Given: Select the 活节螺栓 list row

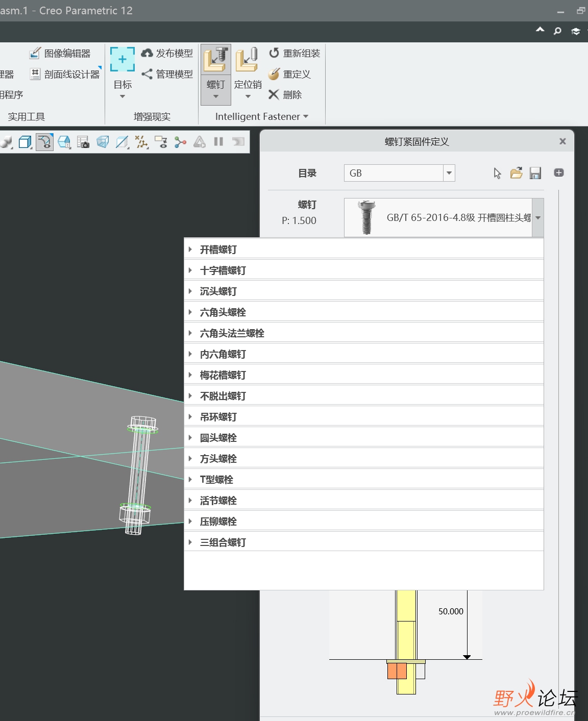Looking at the screenshot, I should point(363,501).
